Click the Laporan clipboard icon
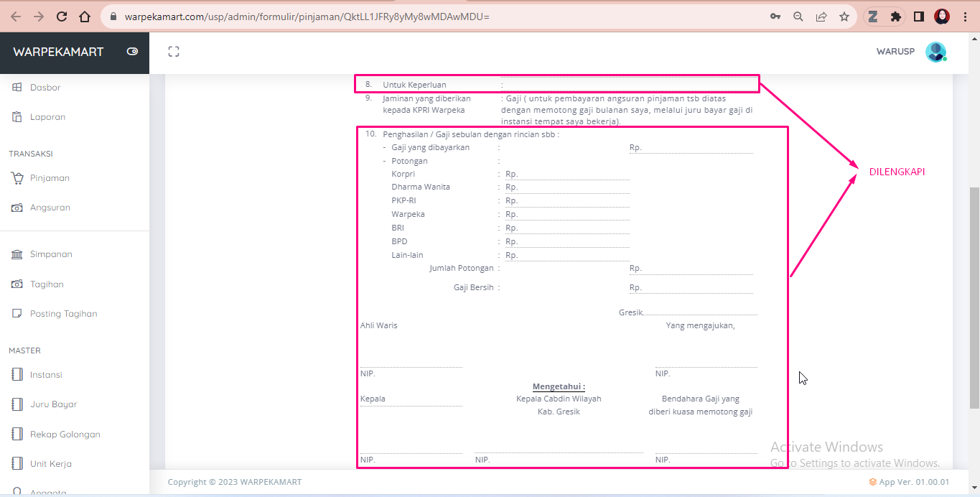 tap(17, 117)
